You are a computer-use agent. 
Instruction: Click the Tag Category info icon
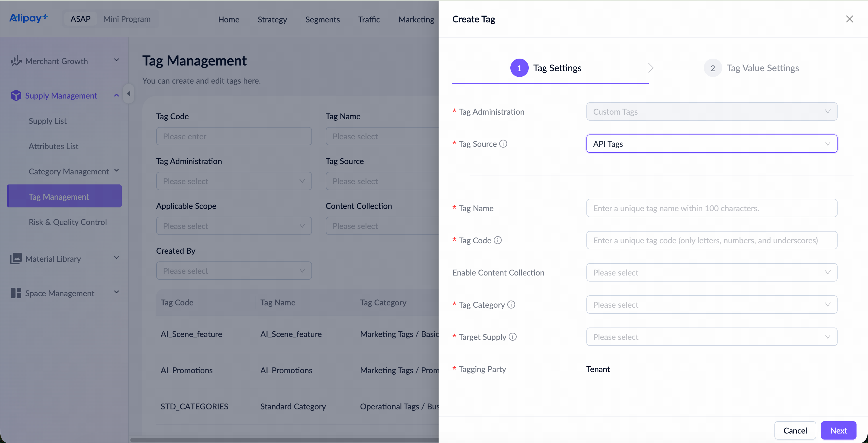point(511,305)
